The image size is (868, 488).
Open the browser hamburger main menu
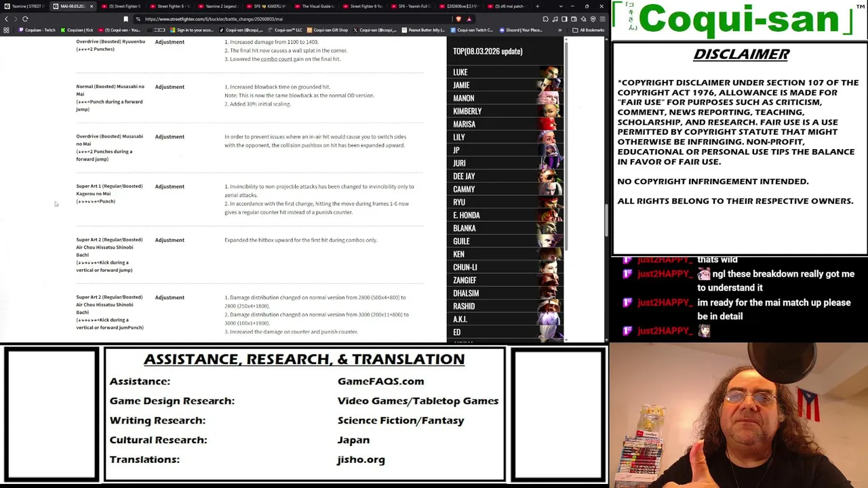click(601, 19)
